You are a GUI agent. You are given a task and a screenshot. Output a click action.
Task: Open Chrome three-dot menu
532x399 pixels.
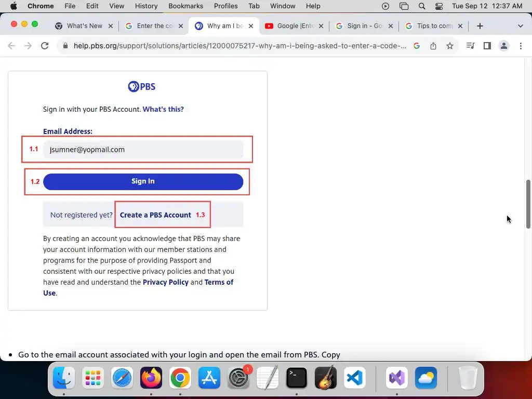pos(521,46)
